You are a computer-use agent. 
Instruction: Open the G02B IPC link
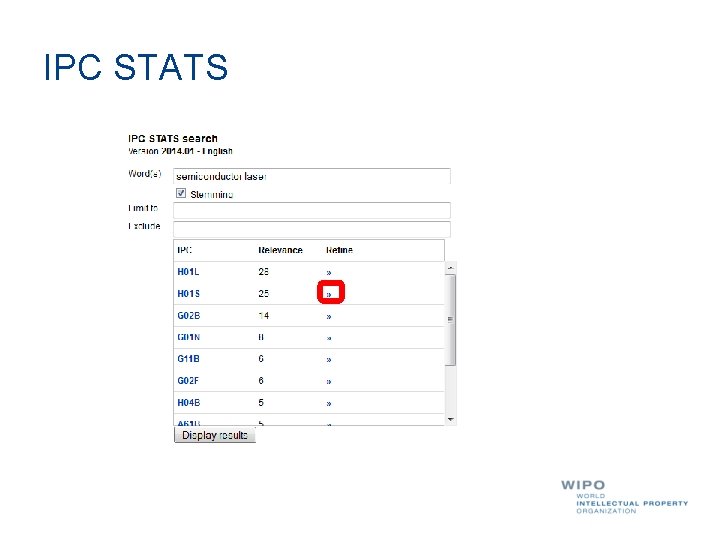(189, 316)
